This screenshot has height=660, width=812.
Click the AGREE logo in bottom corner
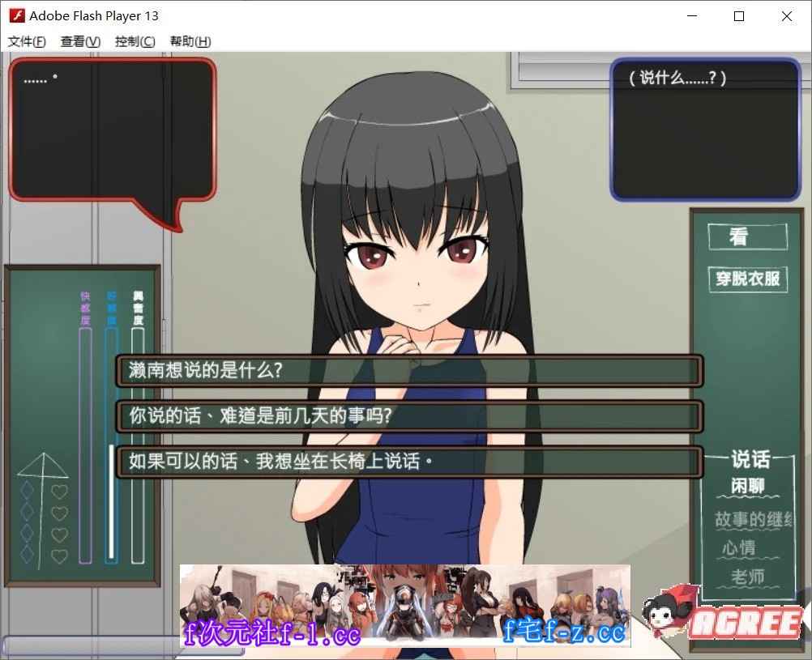pos(745,622)
